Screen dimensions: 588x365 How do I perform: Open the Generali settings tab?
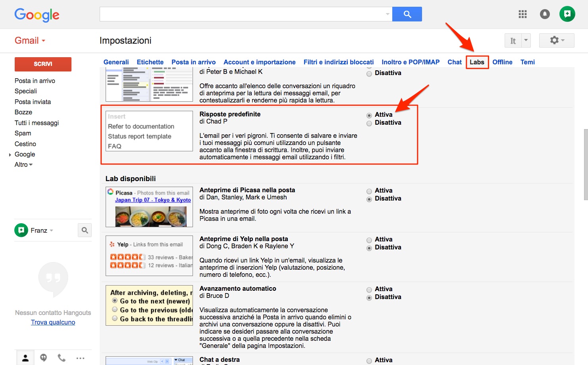tap(116, 62)
